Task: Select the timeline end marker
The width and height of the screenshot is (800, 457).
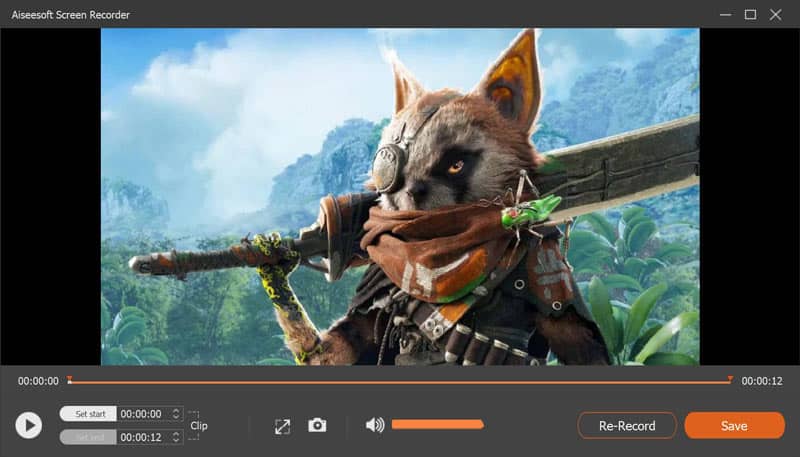Action: click(730, 379)
